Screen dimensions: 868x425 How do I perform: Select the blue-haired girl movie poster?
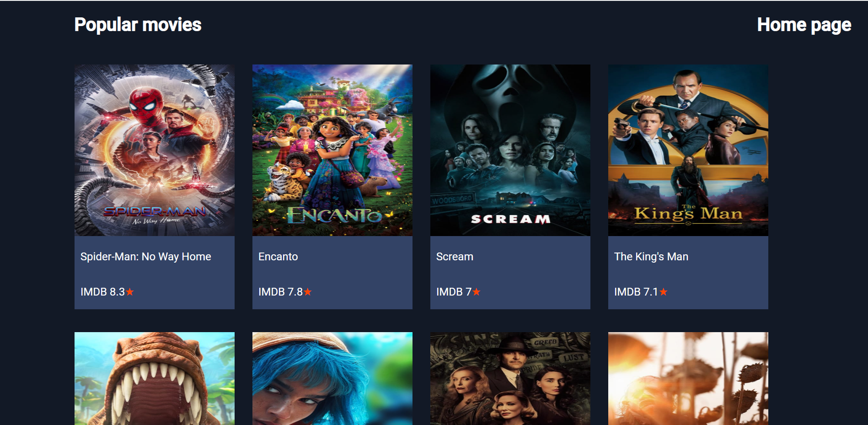332,378
